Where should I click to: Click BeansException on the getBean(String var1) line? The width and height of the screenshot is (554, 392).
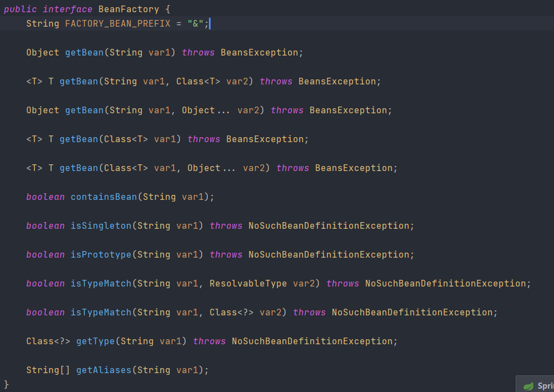(x=259, y=53)
